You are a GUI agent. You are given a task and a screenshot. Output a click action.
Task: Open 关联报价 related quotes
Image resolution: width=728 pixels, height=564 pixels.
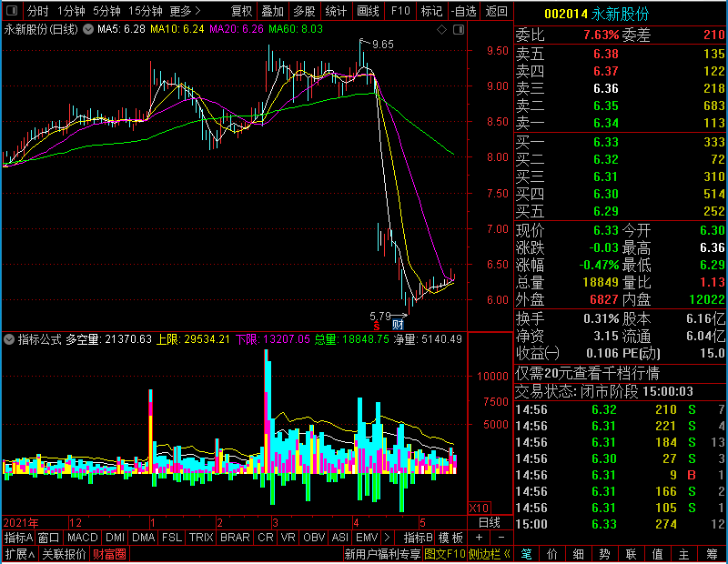point(64,554)
